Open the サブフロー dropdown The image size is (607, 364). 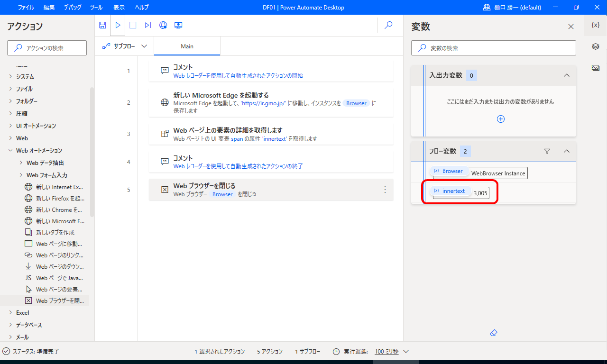click(x=124, y=46)
